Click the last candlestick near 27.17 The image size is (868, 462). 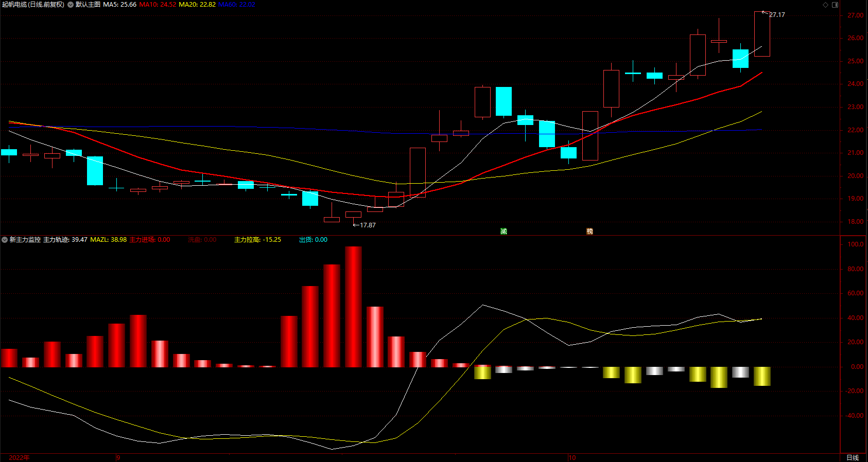coord(762,34)
